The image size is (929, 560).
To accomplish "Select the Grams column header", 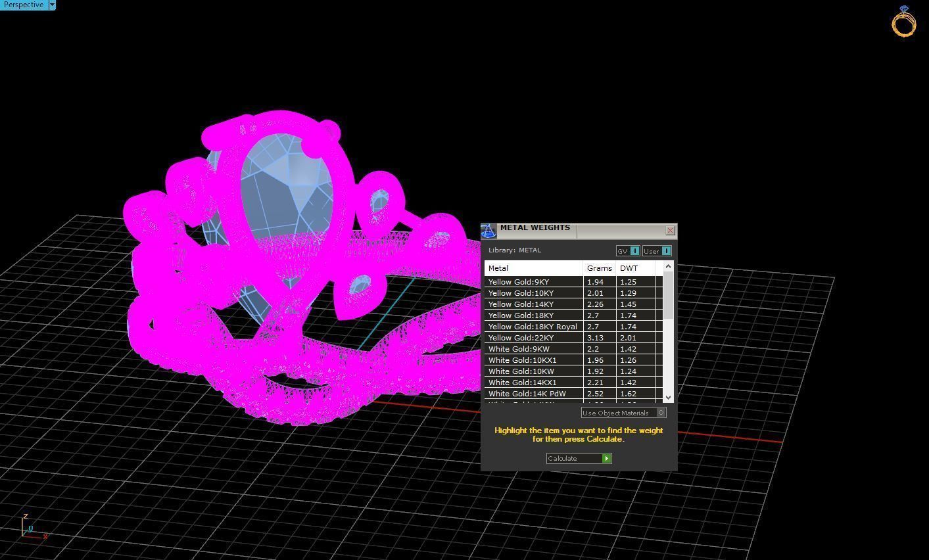I will point(600,268).
